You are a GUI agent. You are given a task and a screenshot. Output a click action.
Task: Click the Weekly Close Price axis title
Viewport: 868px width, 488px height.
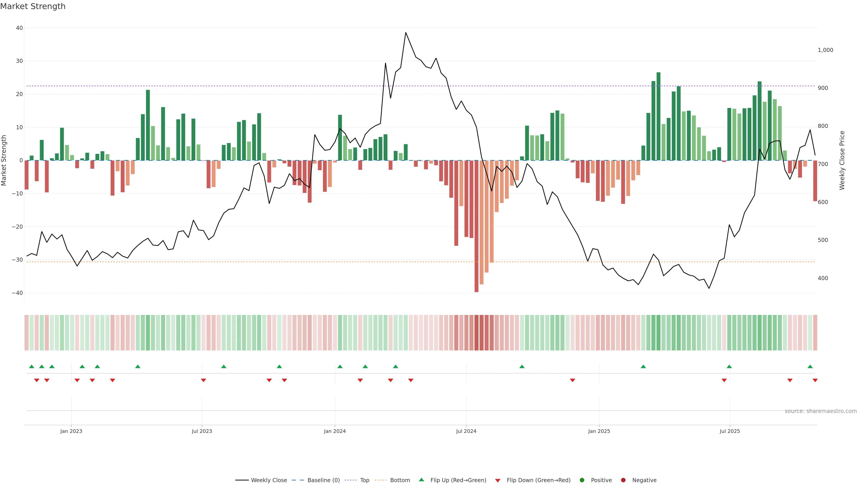pos(842,160)
